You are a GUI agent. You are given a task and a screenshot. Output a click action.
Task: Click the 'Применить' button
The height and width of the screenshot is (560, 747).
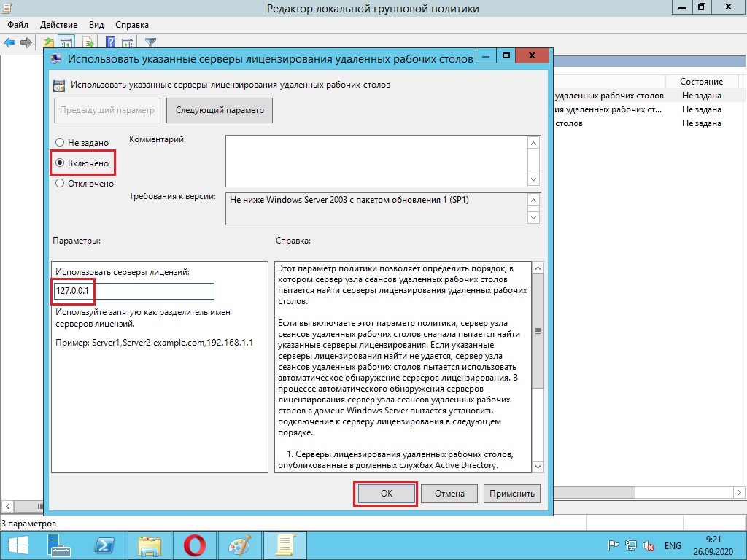pos(512,494)
